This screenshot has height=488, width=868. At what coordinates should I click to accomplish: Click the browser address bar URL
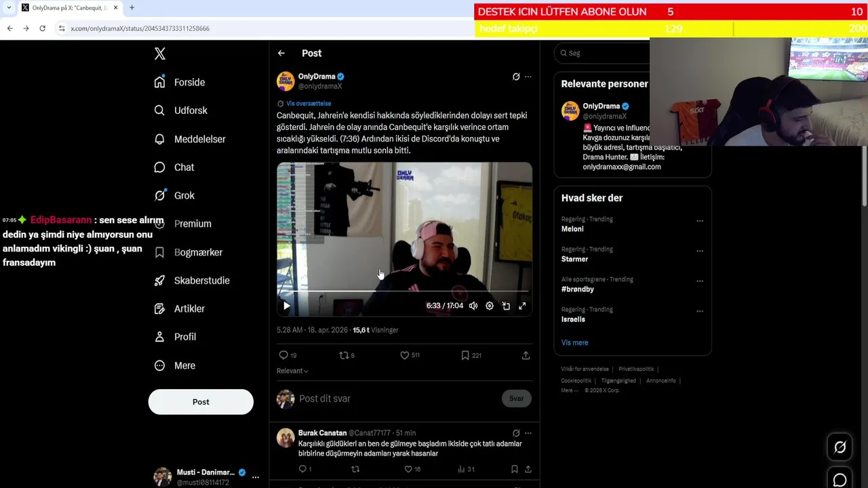pyautogui.click(x=140, y=28)
